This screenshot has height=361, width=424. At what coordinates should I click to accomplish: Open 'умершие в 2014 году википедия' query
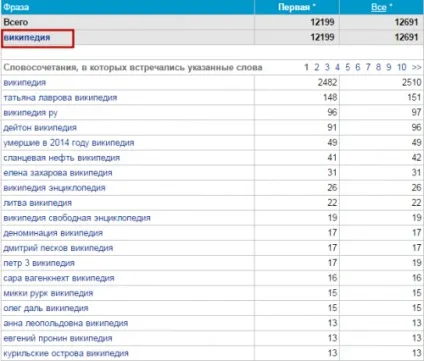(69, 143)
